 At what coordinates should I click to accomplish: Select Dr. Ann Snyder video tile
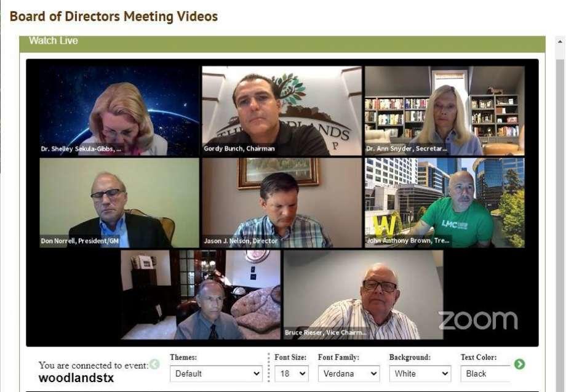coord(445,111)
